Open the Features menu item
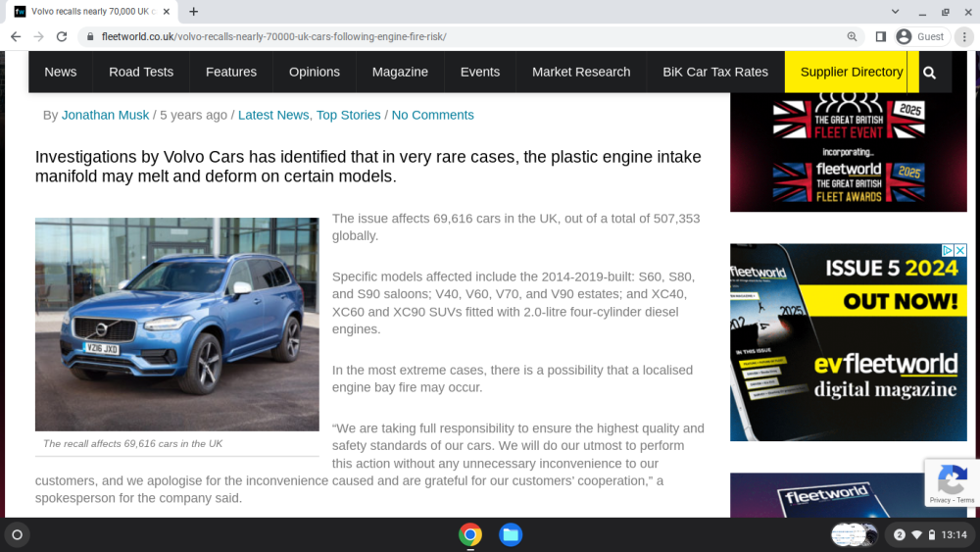 point(231,72)
